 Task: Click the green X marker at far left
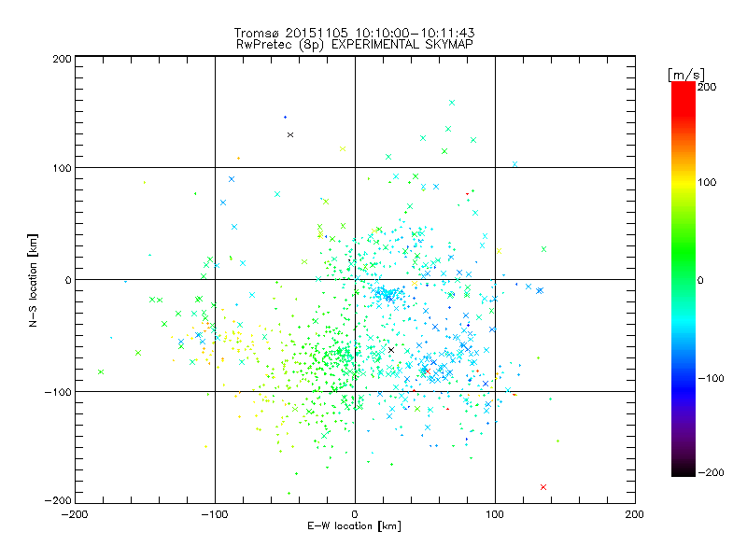[x=101, y=371]
